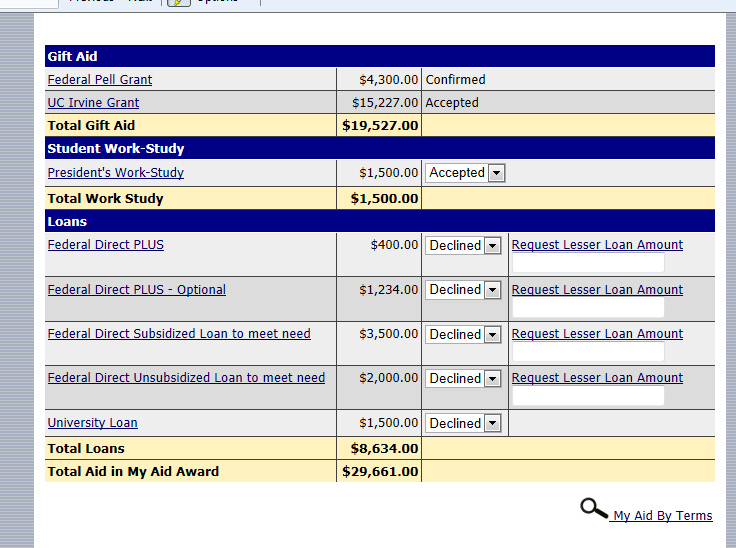Screen dimensions: 736x548
Task: Expand Federal Direct PLUS $400.00 status dropdown
Action: click(463, 245)
